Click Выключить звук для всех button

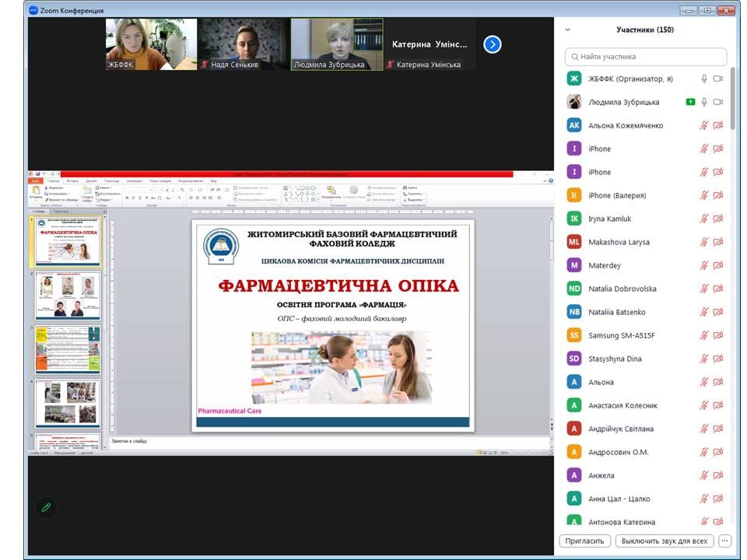(665, 541)
